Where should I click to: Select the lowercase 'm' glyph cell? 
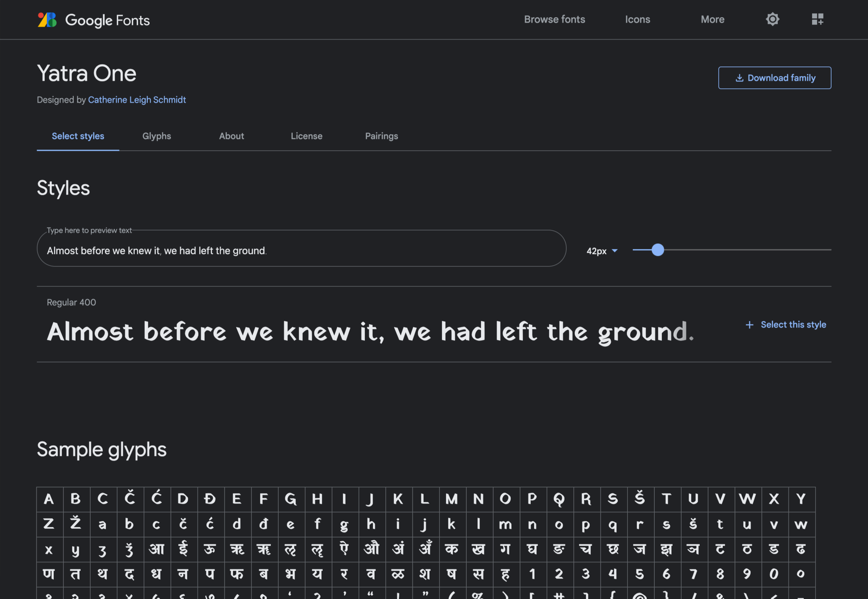[x=506, y=524]
